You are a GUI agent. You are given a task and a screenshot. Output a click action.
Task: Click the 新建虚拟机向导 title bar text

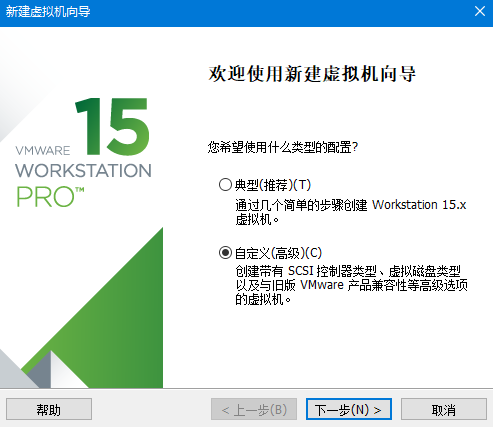(x=48, y=12)
